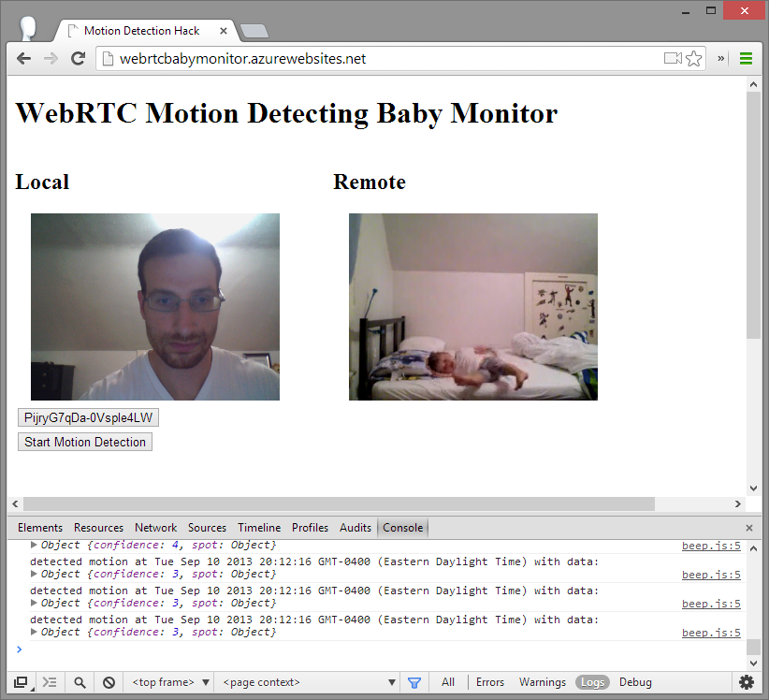The image size is (769, 700).
Task: Open DevTools settings gear
Action: 747,682
